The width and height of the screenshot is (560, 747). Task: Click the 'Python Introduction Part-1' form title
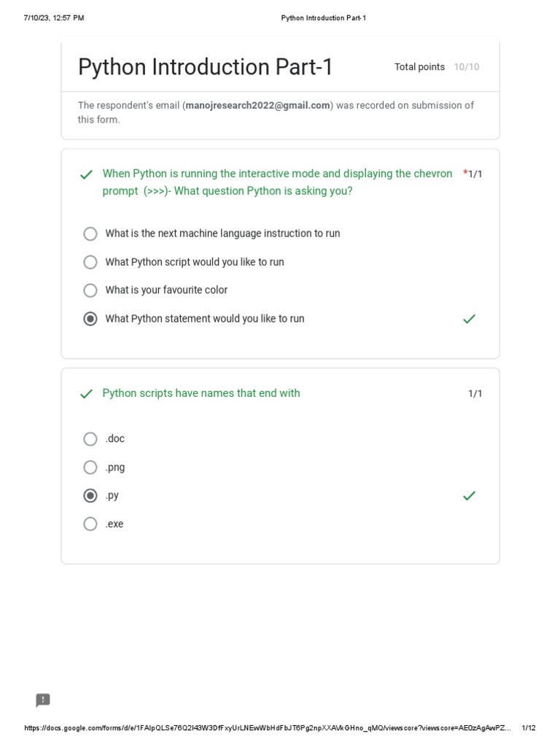206,67
